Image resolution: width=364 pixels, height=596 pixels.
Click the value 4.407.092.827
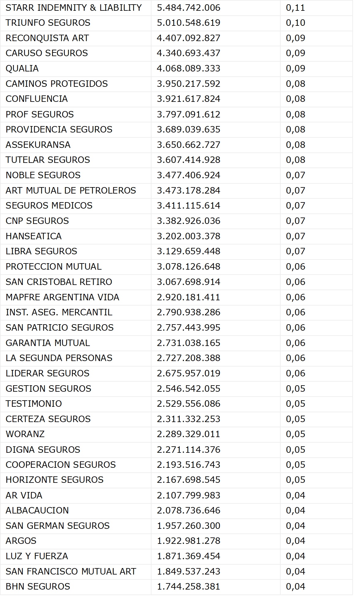(188, 38)
